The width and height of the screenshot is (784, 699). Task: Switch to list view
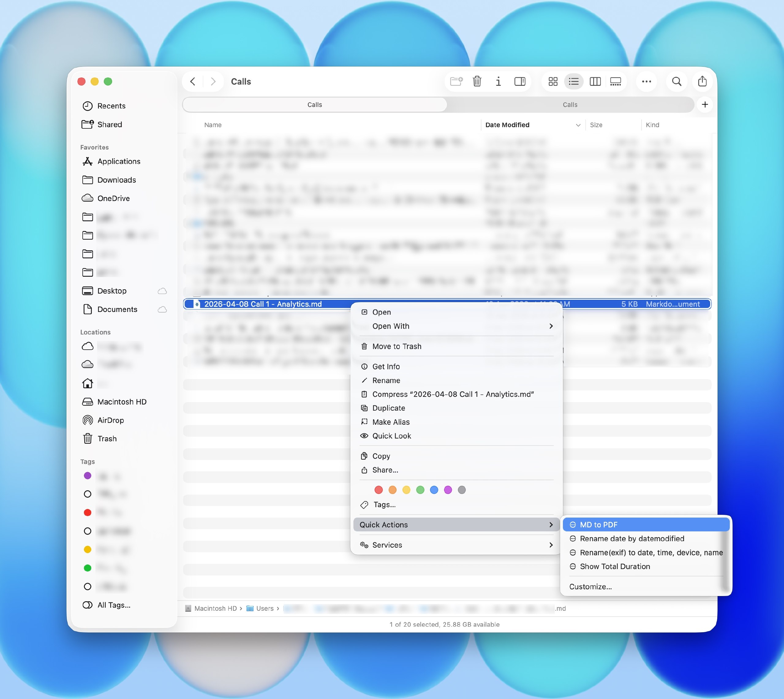[x=574, y=82]
